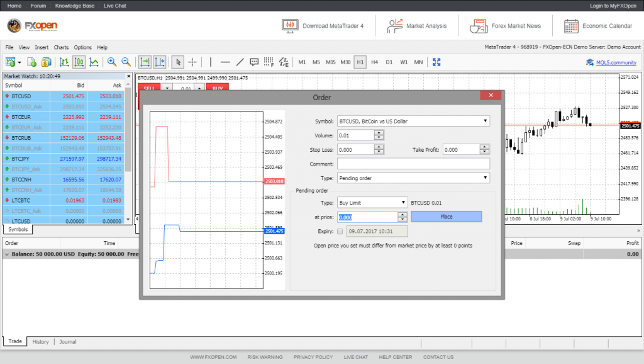Open the new chart toolbar icon
Viewport: 644px width, 364px height.
click(x=10, y=62)
